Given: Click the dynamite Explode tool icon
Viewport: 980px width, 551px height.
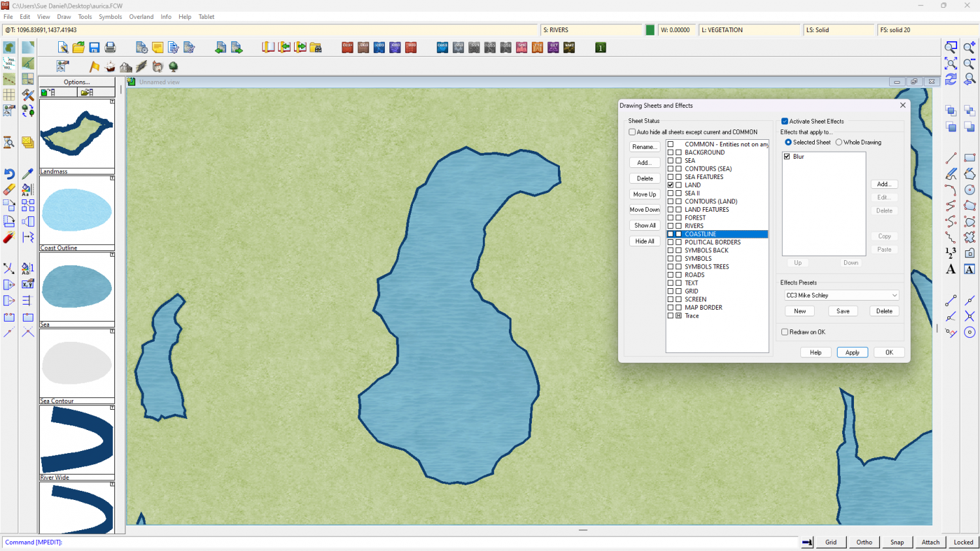Looking at the screenshot, I should 9,237.
